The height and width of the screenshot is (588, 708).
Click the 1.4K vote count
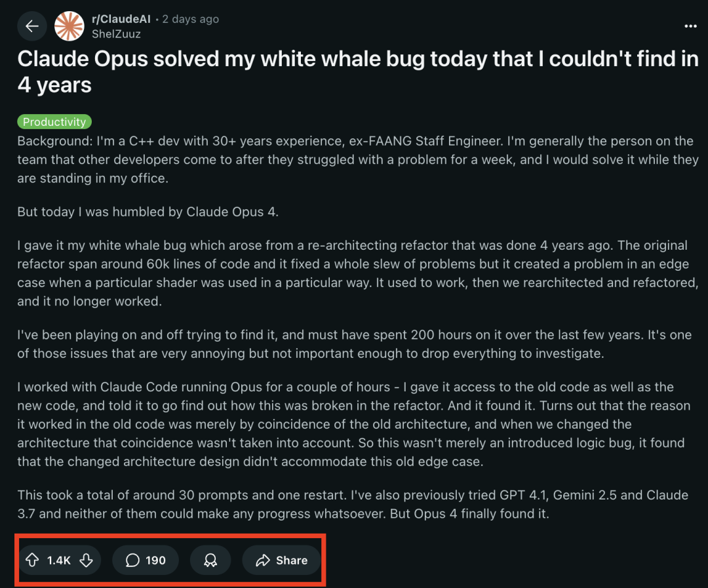(x=59, y=560)
